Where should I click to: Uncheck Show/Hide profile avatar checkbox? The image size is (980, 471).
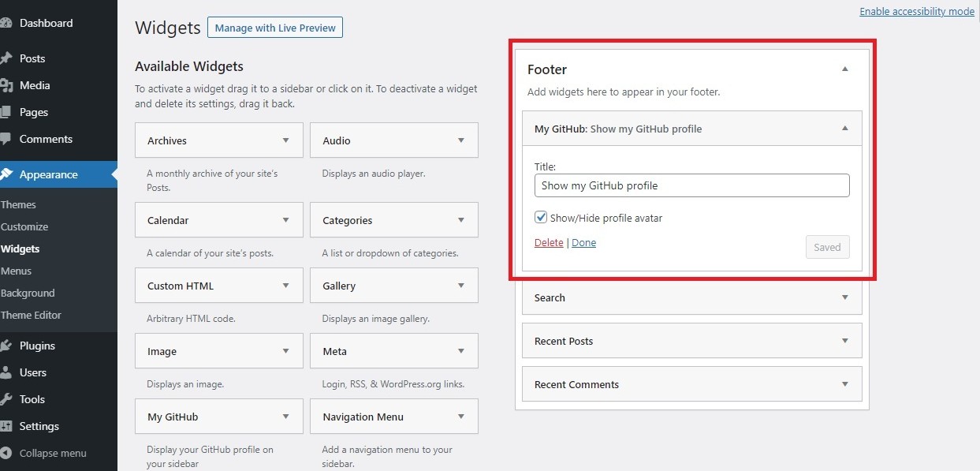(x=541, y=218)
